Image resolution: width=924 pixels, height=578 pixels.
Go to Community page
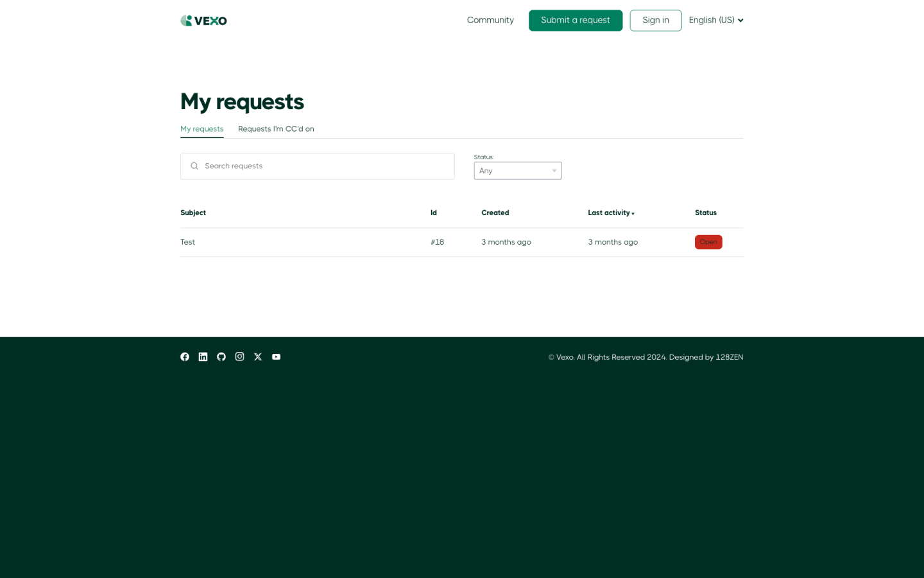490,21
